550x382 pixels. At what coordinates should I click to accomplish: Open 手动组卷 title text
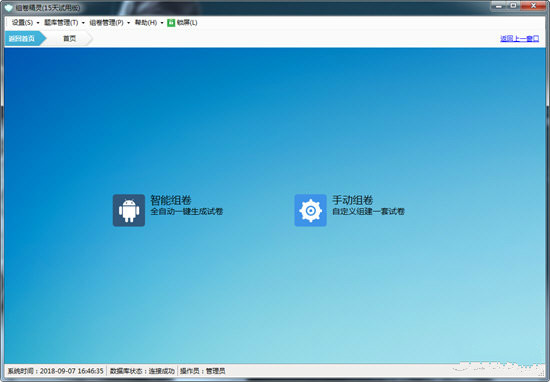tap(353, 200)
